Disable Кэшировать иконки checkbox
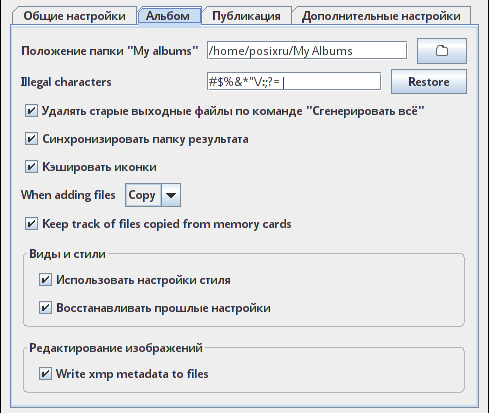489x413 pixels. (x=31, y=167)
